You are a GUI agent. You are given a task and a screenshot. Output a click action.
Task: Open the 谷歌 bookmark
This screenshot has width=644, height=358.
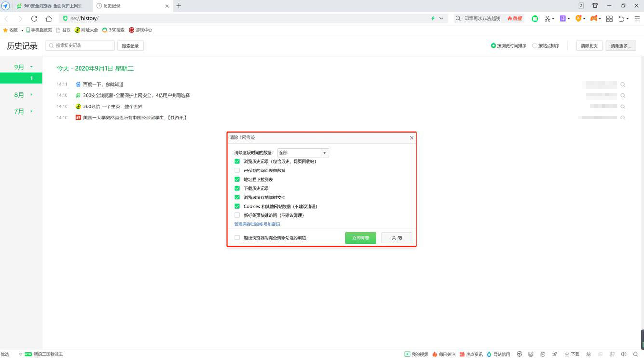tap(63, 30)
